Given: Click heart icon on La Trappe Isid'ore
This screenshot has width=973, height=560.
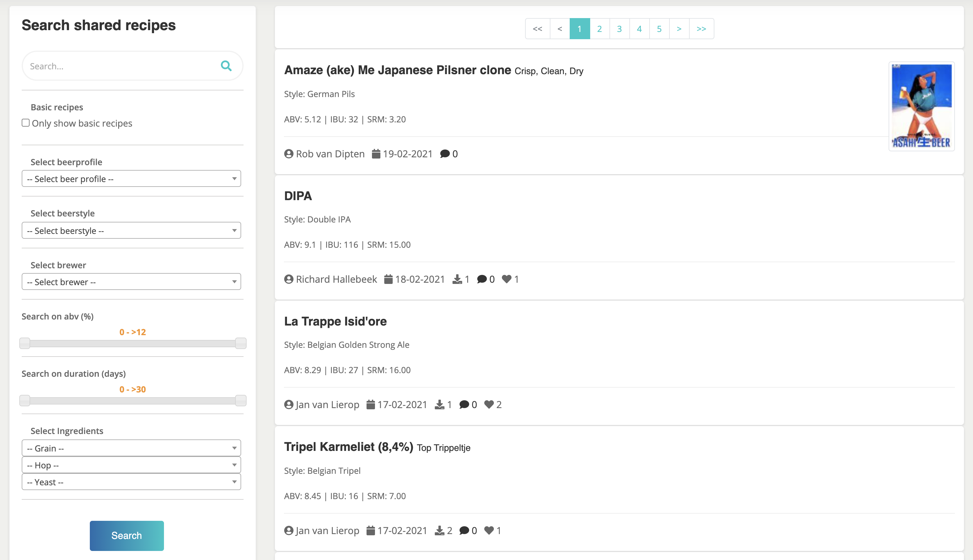Looking at the screenshot, I should 489,404.
